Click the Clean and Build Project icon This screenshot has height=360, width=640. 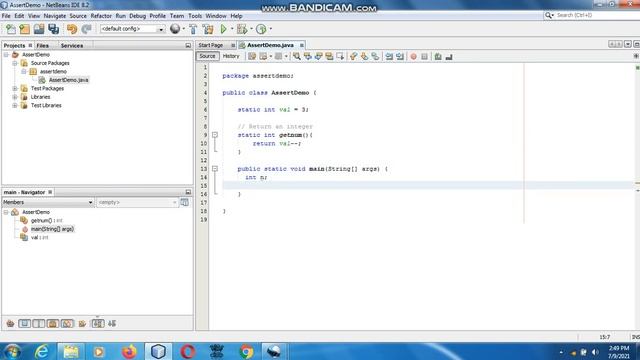(208, 29)
